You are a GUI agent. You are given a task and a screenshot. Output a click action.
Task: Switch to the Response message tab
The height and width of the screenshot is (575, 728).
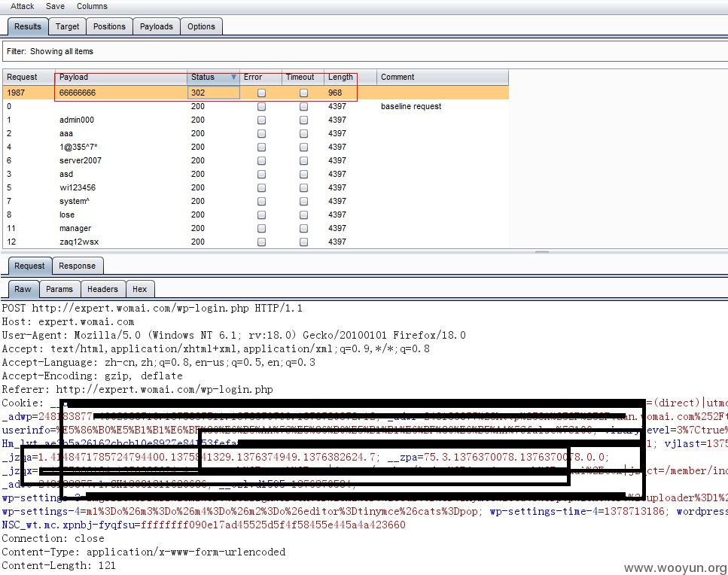click(x=77, y=266)
